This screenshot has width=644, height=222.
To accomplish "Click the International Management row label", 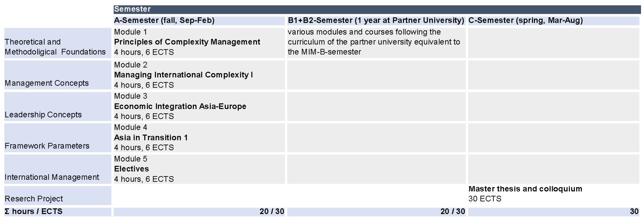I will click(58, 169).
